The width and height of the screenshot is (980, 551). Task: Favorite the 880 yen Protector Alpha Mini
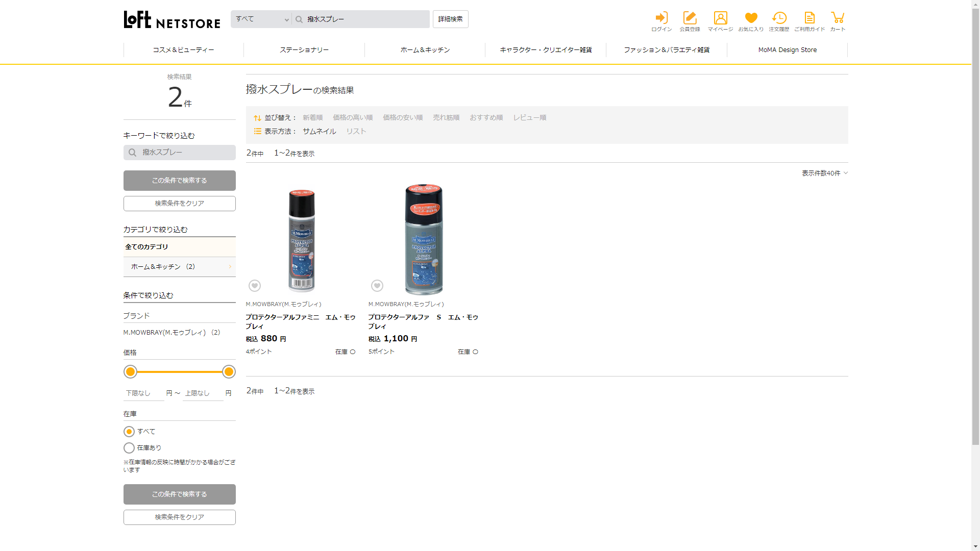[x=255, y=286]
